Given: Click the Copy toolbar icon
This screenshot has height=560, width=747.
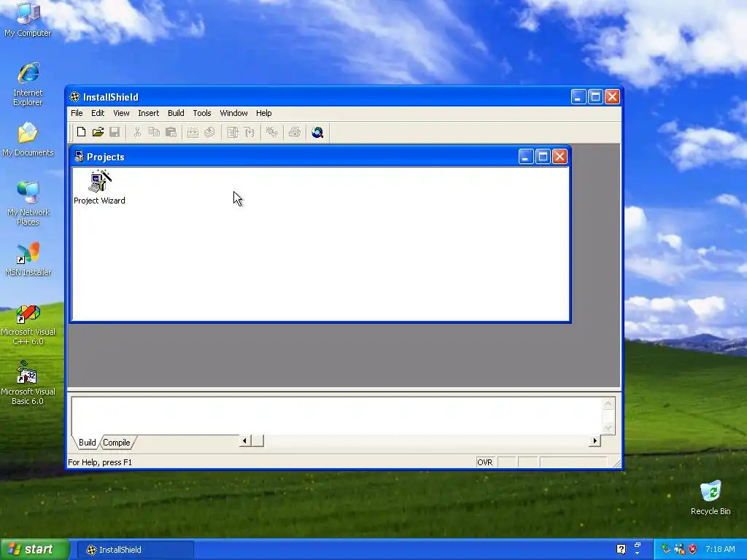Looking at the screenshot, I should pyautogui.click(x=155, y=132).
